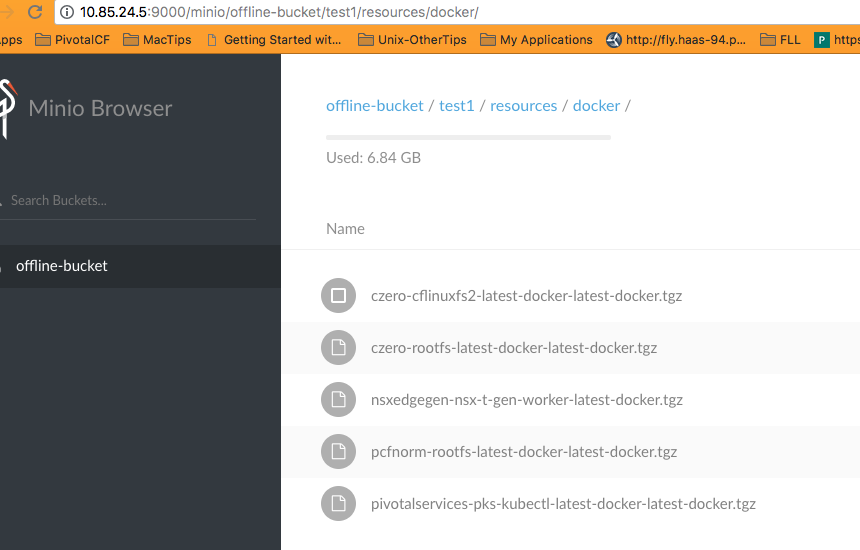Sort files by Name column header
The width and height of the screenshot is (860, 550).
pos(345,229)
